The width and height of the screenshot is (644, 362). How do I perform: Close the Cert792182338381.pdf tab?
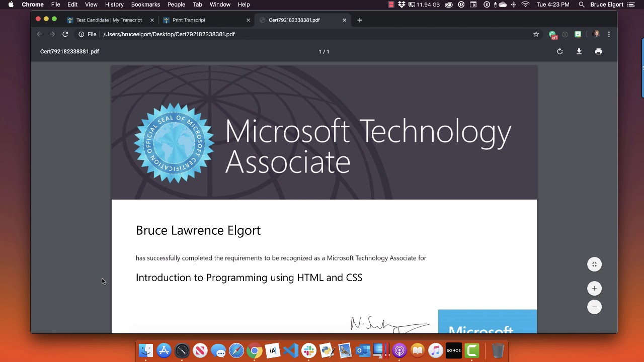344,20
